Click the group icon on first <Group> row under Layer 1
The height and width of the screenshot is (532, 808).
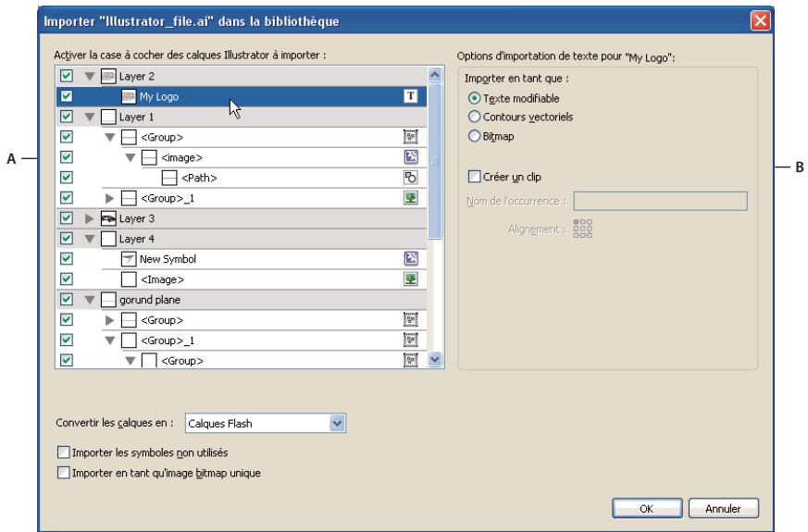coord(412,137)
